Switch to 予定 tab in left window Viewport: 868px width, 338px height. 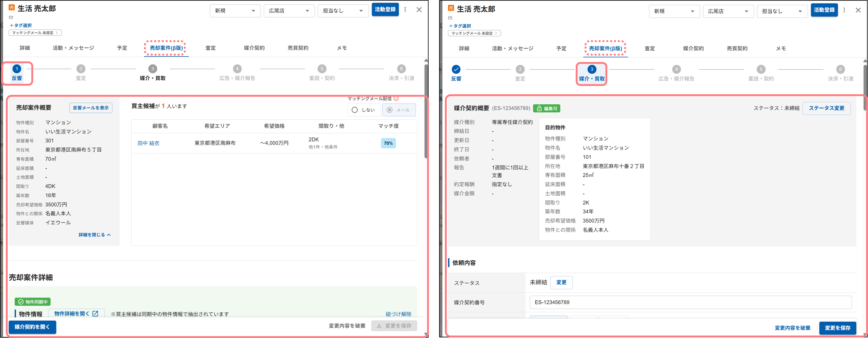coord(122,48)
